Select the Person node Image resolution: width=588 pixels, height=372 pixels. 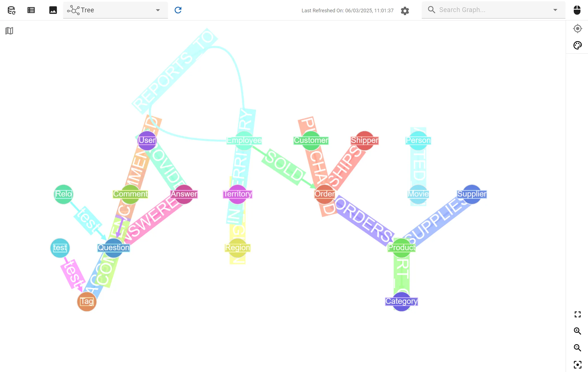pyautogui.click(x=418, y=140)
